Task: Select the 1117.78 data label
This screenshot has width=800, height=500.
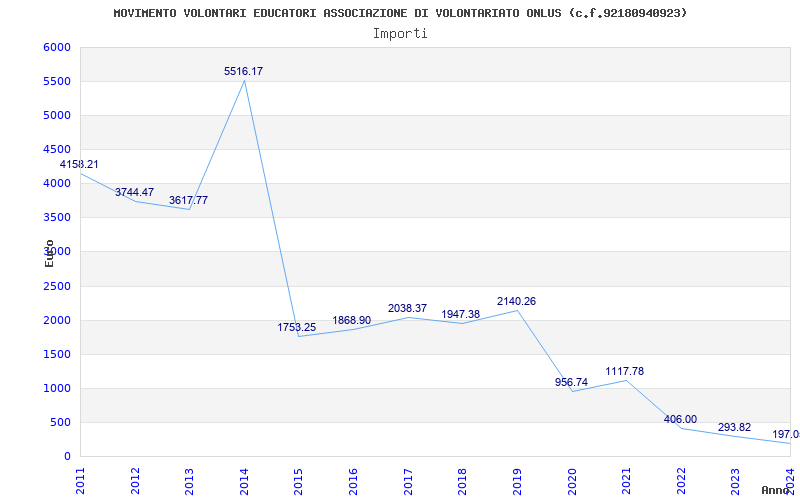Action: 624,371
